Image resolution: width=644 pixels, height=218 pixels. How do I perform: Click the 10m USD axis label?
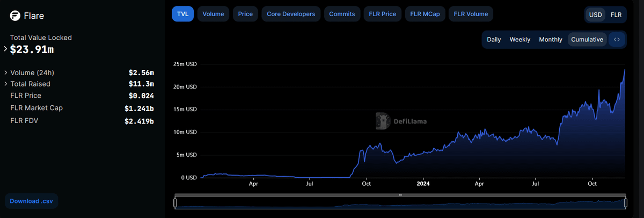(x=184, y=132)
